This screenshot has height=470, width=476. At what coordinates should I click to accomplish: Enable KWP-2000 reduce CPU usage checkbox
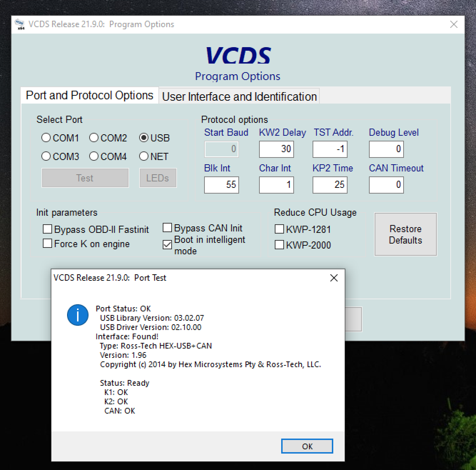279,245
